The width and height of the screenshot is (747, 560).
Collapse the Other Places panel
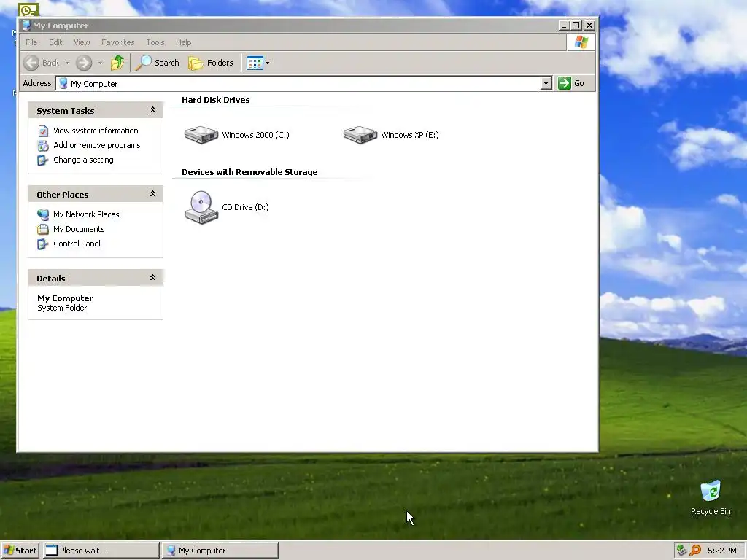[x=152, y=194]
